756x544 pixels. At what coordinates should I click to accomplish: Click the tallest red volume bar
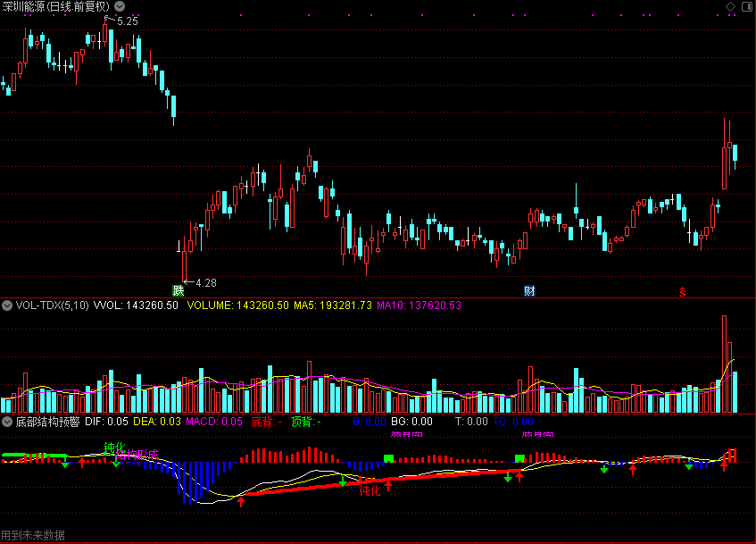[x=724, y=364]
